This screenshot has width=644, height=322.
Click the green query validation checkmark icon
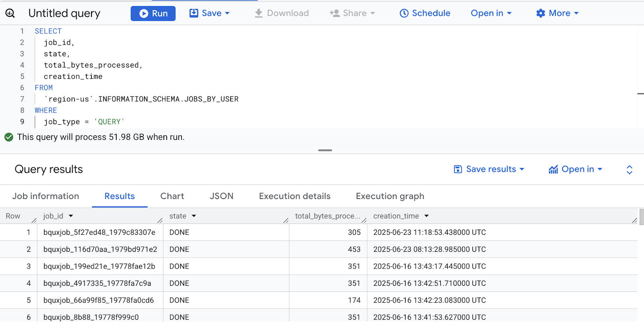coord(9,137)
